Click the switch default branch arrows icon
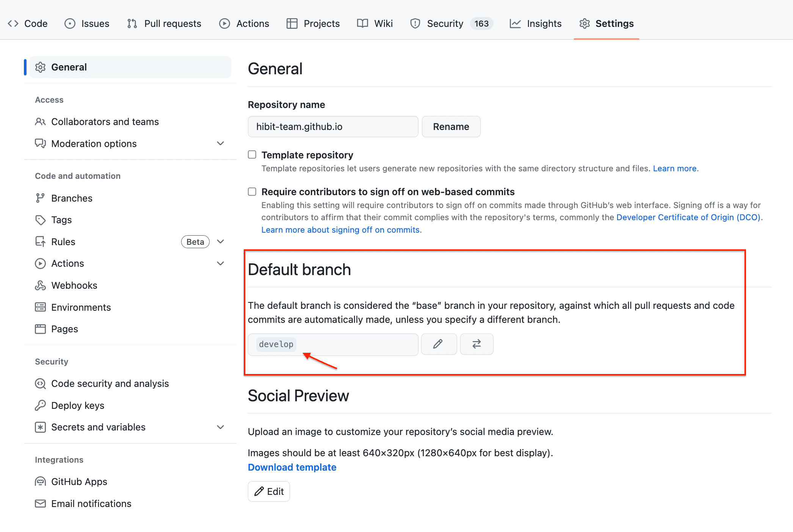 pyautogui.click(x=476, y=344)
